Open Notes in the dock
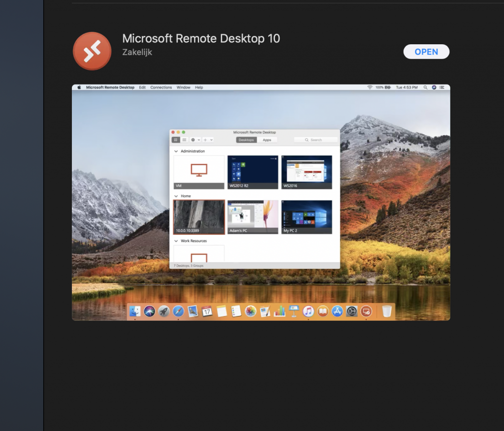The image size is (504, 431). pos(222,311)
